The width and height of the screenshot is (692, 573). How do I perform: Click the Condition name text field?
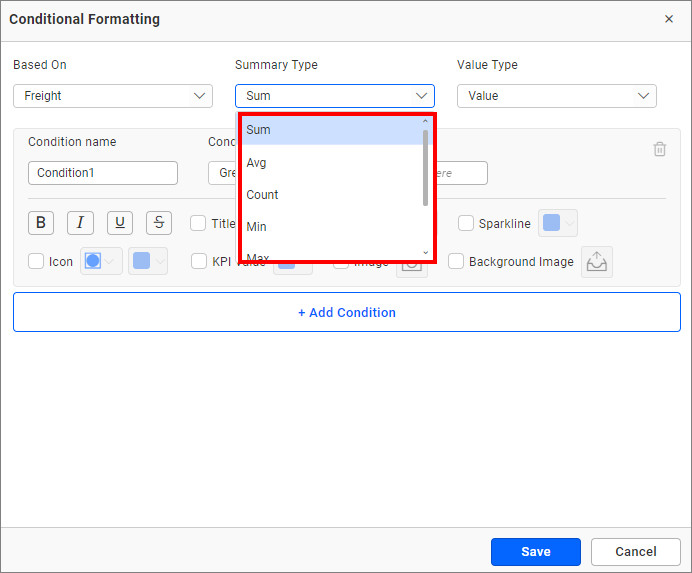click(103, 173)
